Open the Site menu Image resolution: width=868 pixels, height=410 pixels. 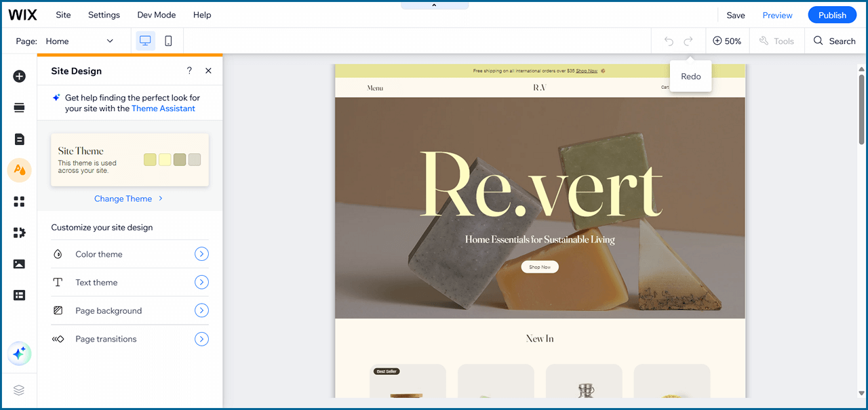coord(63,15)
